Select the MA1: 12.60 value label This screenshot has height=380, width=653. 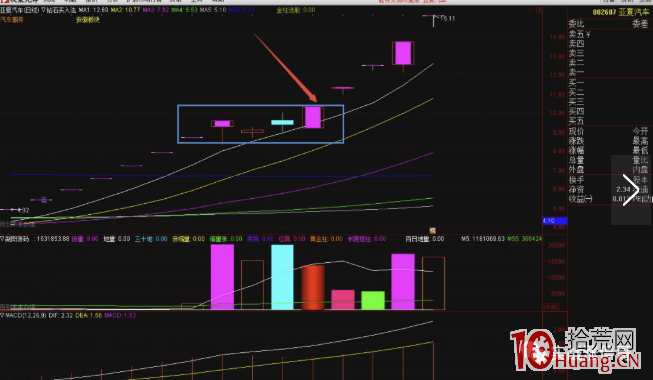(93, 10)
